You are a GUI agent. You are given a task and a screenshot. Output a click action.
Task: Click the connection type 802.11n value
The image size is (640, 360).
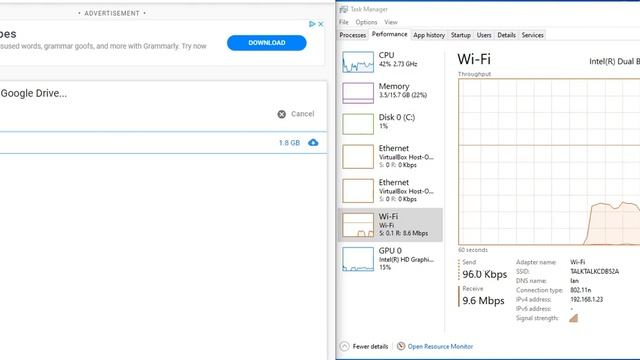[x=580, y=290]
